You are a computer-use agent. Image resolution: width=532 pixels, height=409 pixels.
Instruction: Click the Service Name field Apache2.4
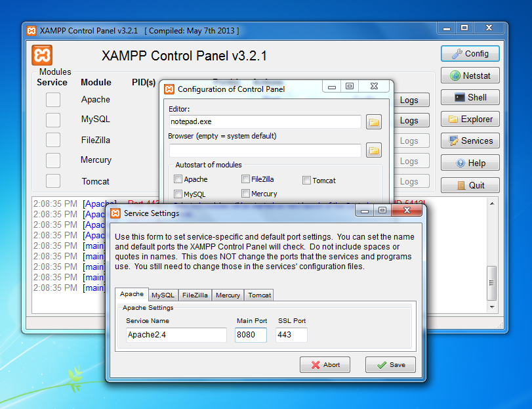(x=176, y=335)
